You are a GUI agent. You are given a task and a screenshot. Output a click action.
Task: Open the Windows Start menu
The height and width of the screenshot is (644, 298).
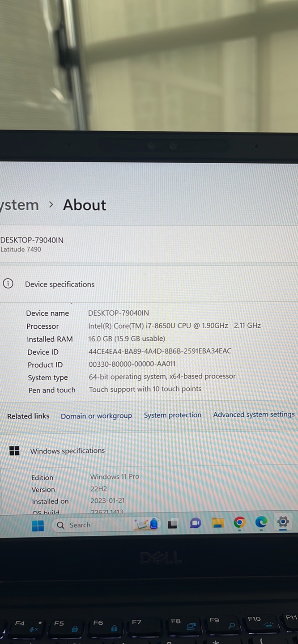point(38,526)
